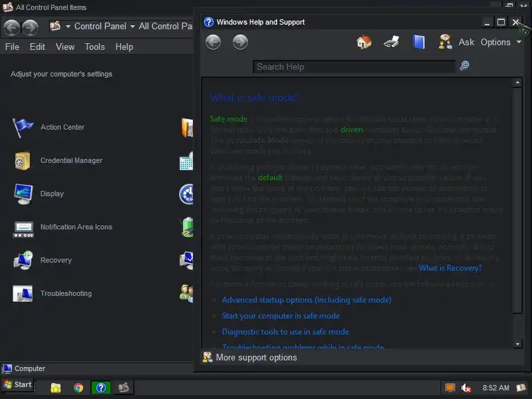The width and height of the screenshot is (532, 399).
Task: Expand dropdown arrow before Control Panel
Action: [68, 27]
